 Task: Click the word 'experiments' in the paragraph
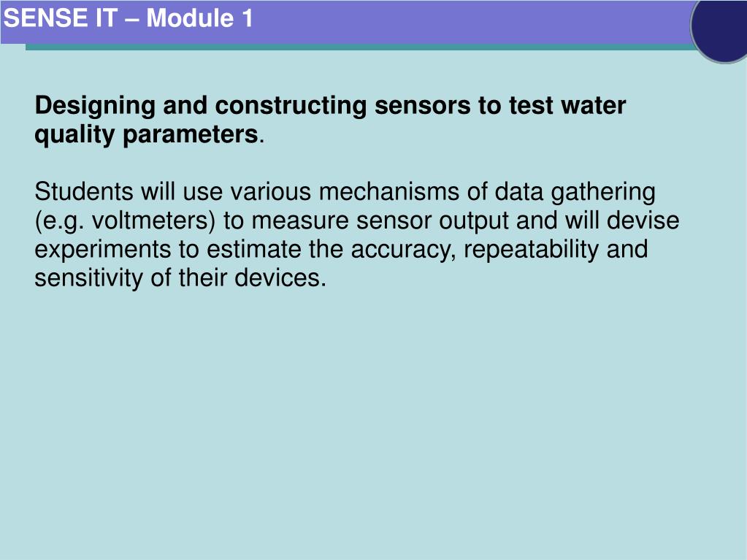coord(102,250)
